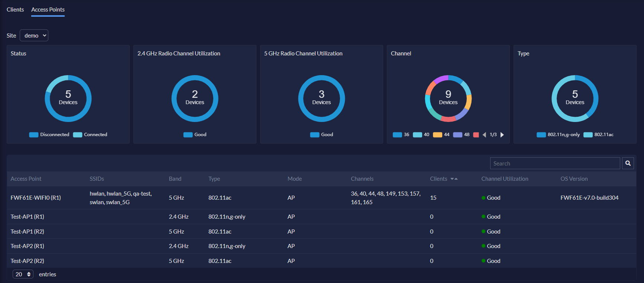Click FWF61E-v7.0-build304 OS version cell

pos(589,198)
